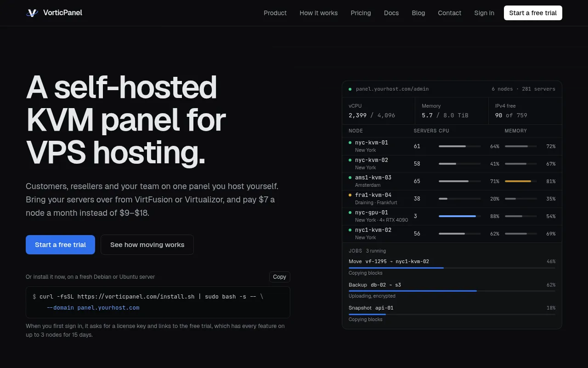Select the fra1-kvm-04 node name
Image resolution: width=588 pixels, height=368 pixels.
[373, 195]
